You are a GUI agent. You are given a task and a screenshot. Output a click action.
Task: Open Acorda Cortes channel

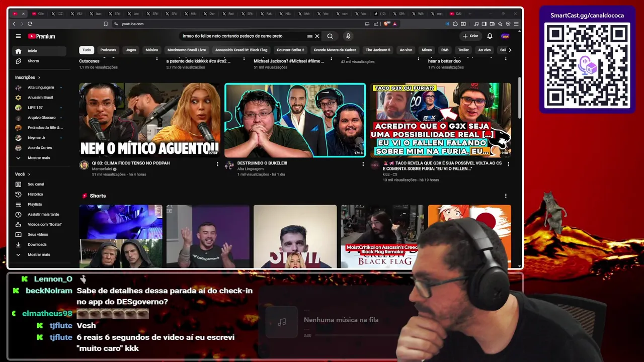pos(39,148)
